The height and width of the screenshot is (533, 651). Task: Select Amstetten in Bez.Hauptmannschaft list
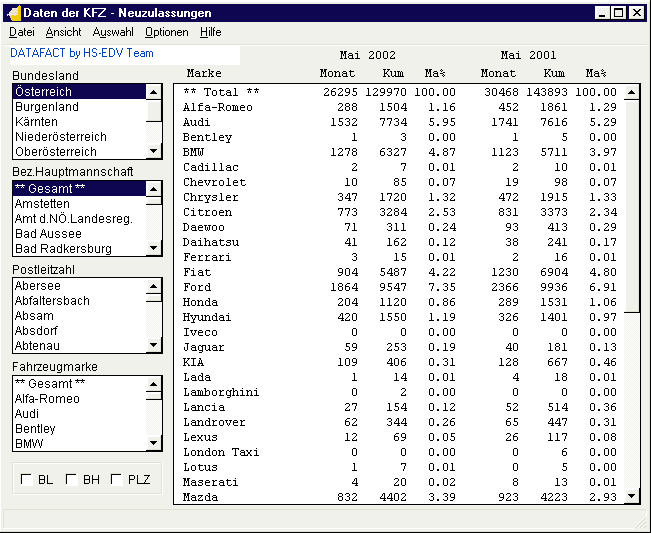pyautogui.click(x=44, y=203)
